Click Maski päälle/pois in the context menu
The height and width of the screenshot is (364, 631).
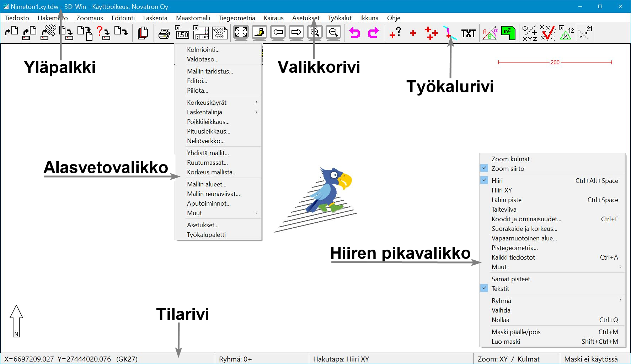click(516, 332)
